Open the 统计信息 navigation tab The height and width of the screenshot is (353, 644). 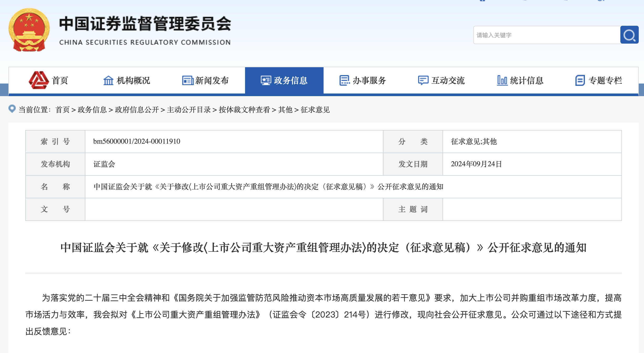pyautogui.click(x=526, y=80)
